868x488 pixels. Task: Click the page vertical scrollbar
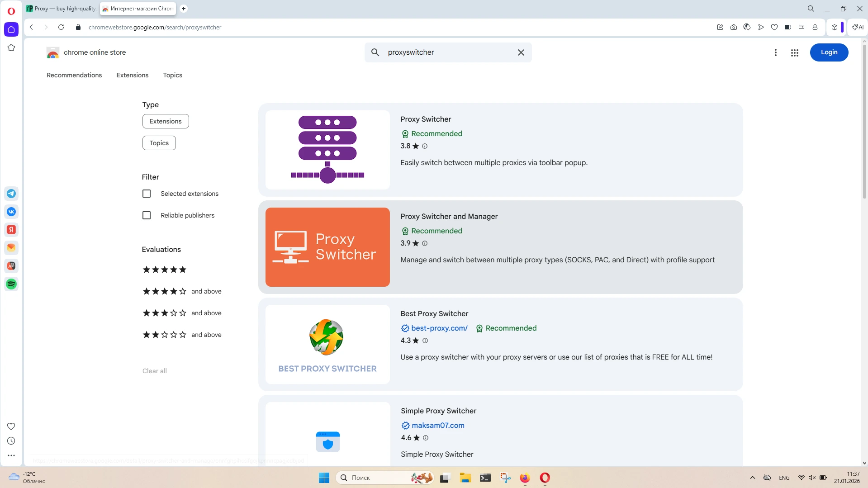864,122
